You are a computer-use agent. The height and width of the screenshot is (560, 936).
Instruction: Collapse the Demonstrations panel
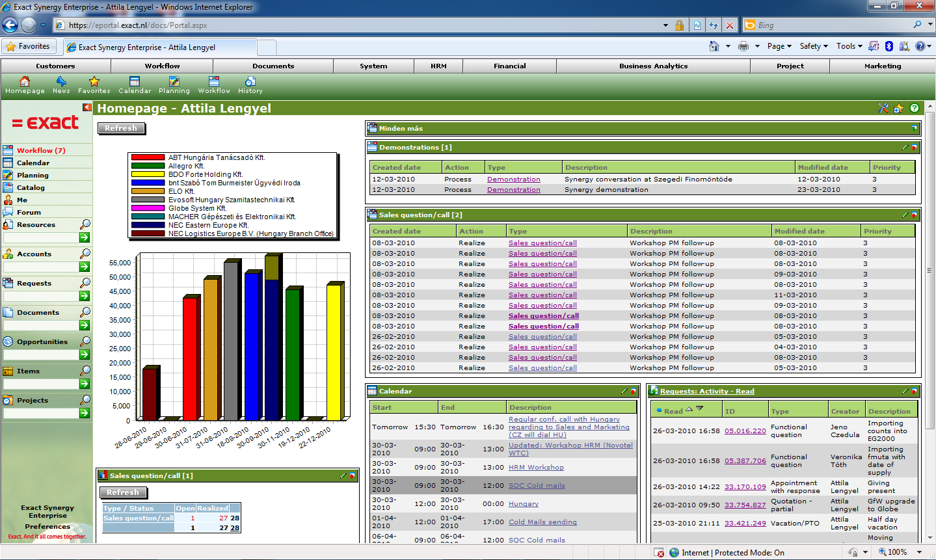(x=914, y=148)
